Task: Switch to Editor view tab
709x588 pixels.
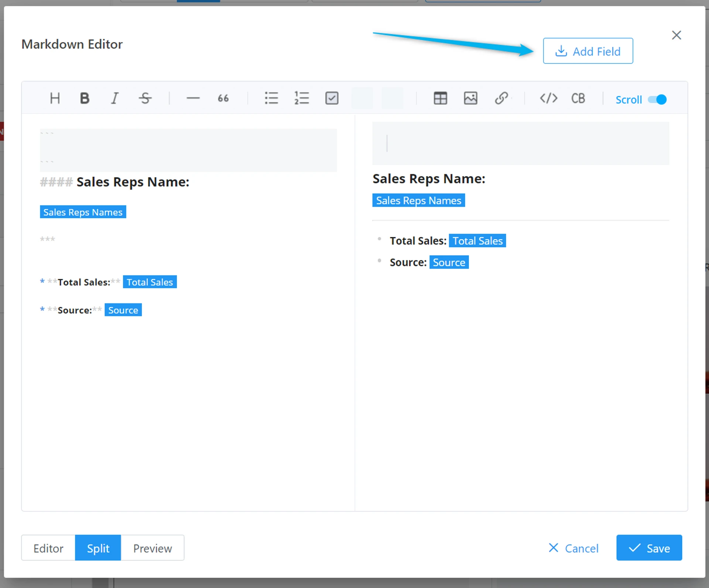Action: [x=48, y=548]
